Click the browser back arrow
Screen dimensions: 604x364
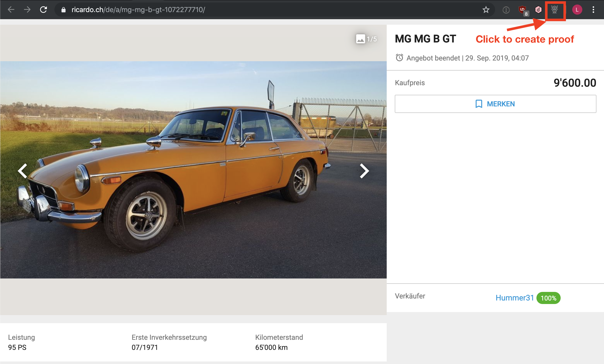(11, 10)
